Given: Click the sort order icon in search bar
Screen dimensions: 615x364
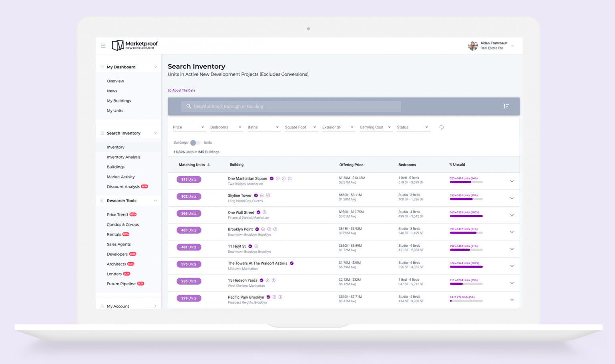Looking at the screenshot, I should click(506, 106).
